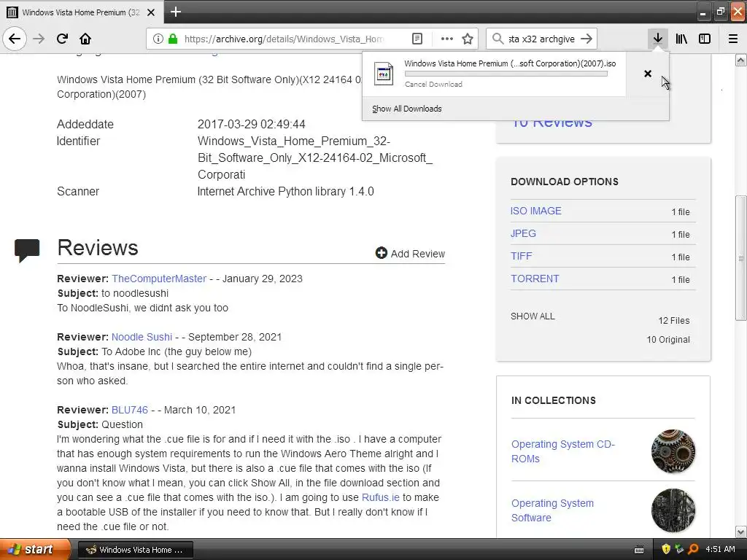Click SHOW ALL download files
This screenshot has height=560, width=747.
click(533, 316)
